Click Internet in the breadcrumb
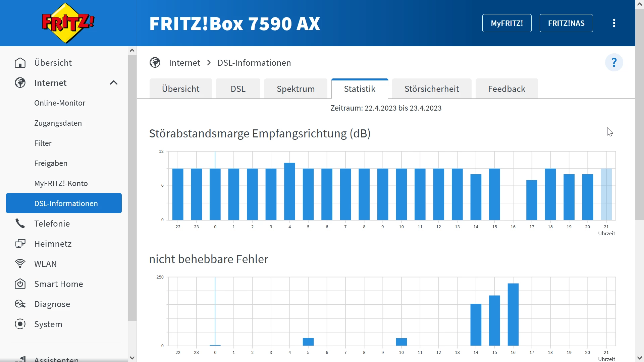 pos(184,63)
